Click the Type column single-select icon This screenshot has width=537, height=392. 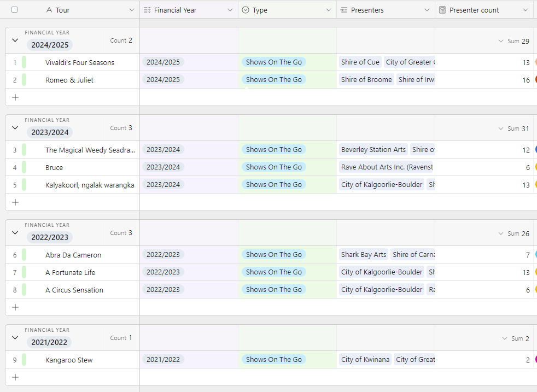click(245, 10)
